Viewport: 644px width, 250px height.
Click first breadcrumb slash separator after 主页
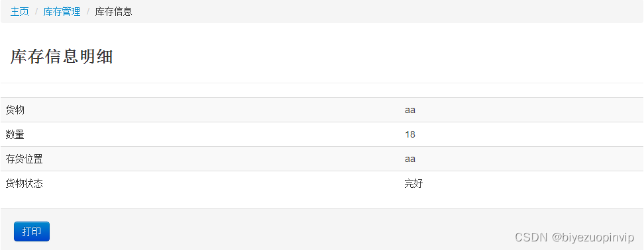pyautogui.click(x=36, y=11)
